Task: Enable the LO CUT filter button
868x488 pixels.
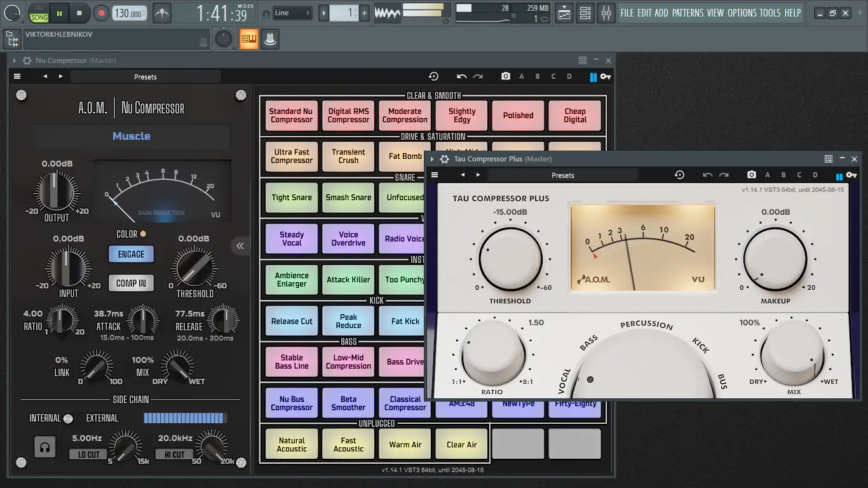Action: (88, 454)
